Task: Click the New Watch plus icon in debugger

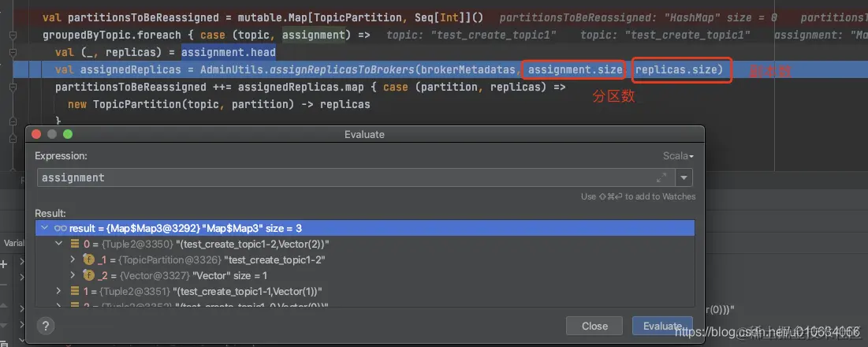Action: (x=3, y=264)
